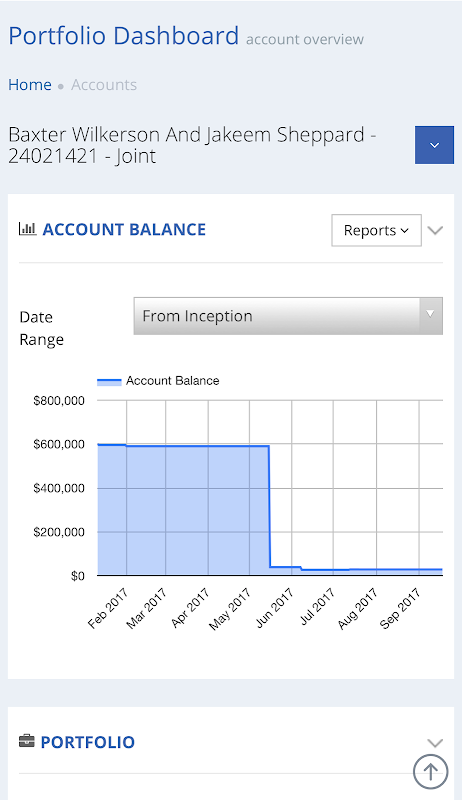Image resolution: width=462 pixels, height=800 pixels.
Task: Open the From Inception date range dropdown
Action: tap(288, 316)
